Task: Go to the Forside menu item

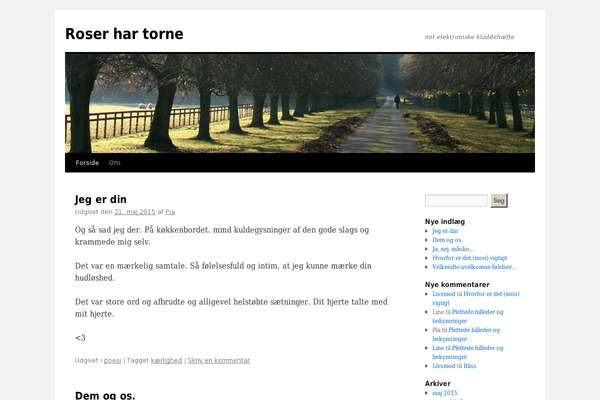Action: click(87, 163)
